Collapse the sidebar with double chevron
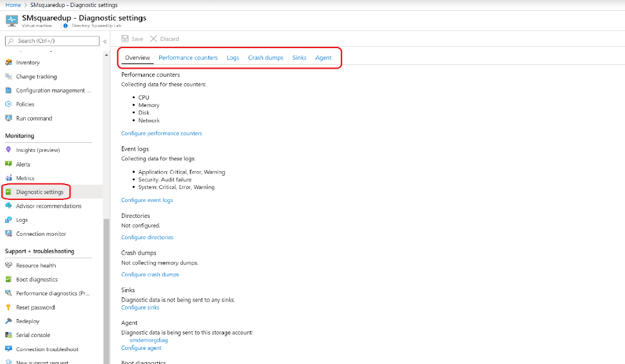The height and width of the screenshot is (364, 625). pos(105,41)
